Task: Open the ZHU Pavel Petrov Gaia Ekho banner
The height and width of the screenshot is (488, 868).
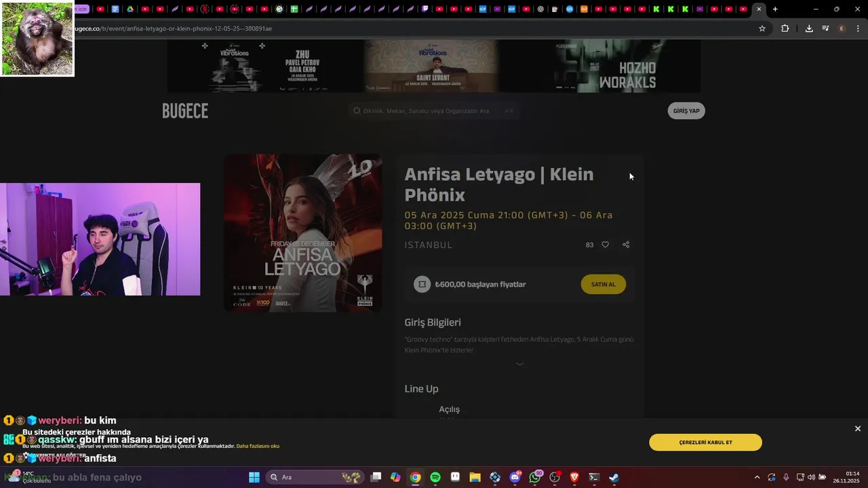Action: click(x=264, y=66)
